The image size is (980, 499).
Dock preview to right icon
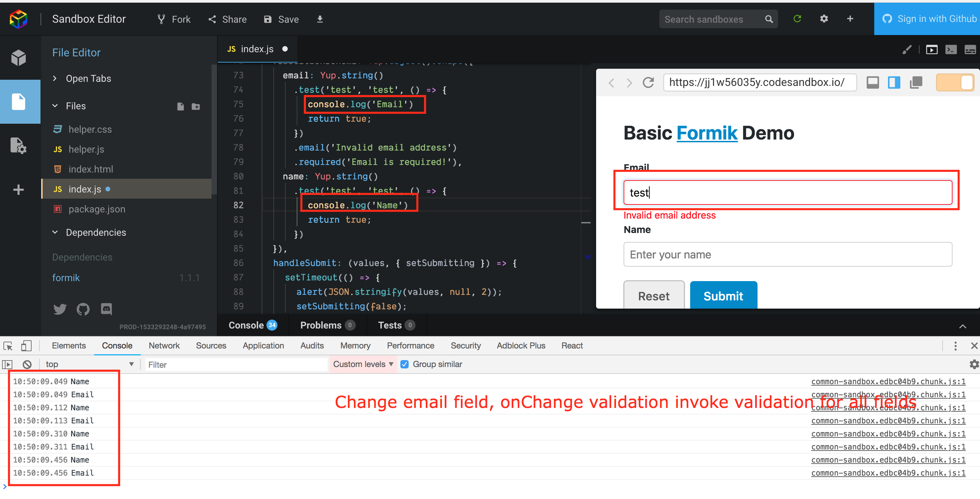894,82
